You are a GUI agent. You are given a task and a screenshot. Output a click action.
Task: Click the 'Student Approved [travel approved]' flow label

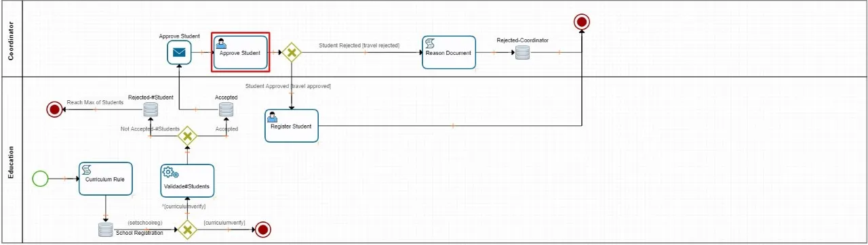(288, 86)
